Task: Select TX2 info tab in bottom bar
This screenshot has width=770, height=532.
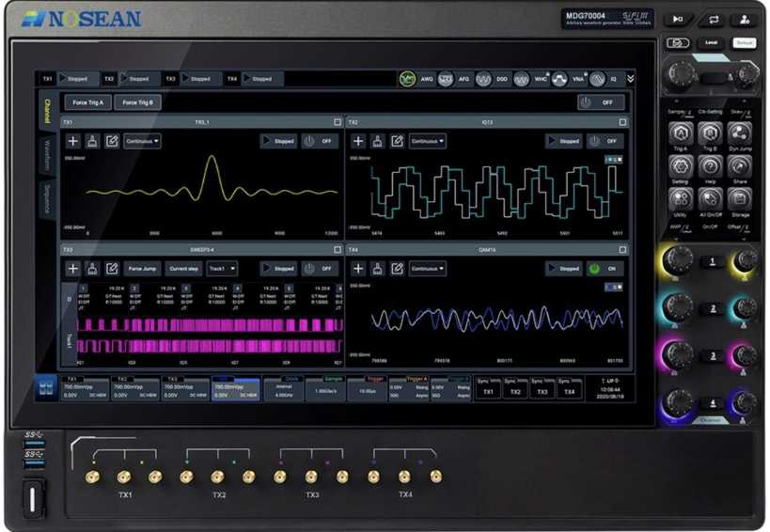Action: (x=135, y=389)
